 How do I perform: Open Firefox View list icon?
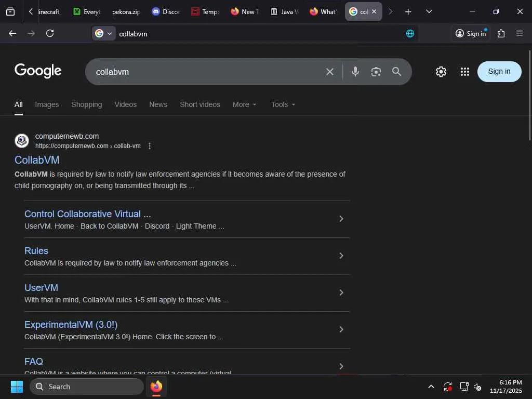point(10,11)
